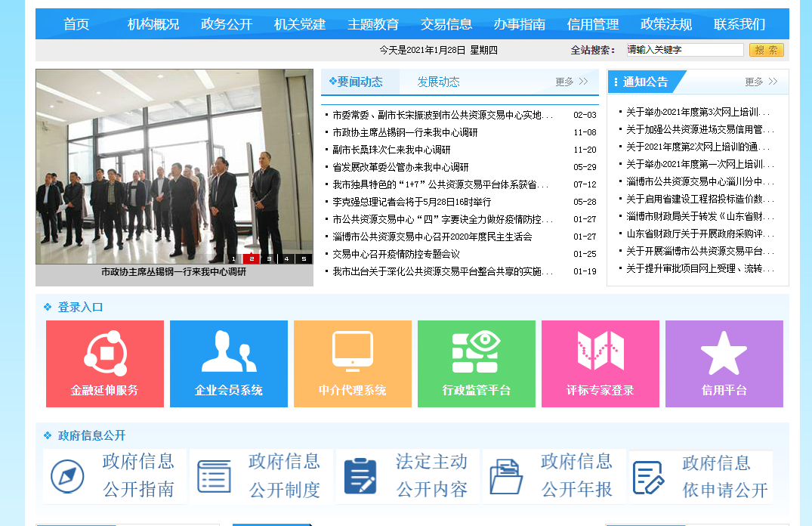Open the 政府信息公开年报 folder icon
Image resolution: width=812 pixels, height=526 pixels.
pyautogui.click(x=506, y=476)
